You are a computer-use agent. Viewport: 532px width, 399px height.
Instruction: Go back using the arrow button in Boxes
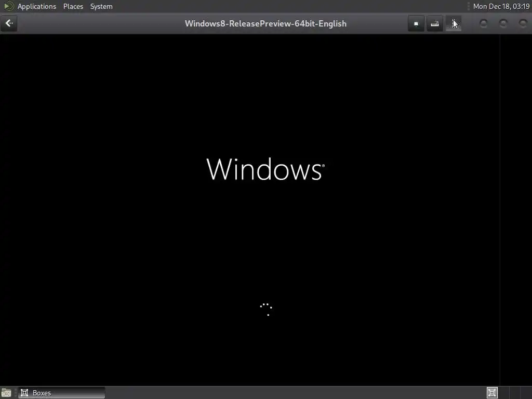click(x=9, y=23)
